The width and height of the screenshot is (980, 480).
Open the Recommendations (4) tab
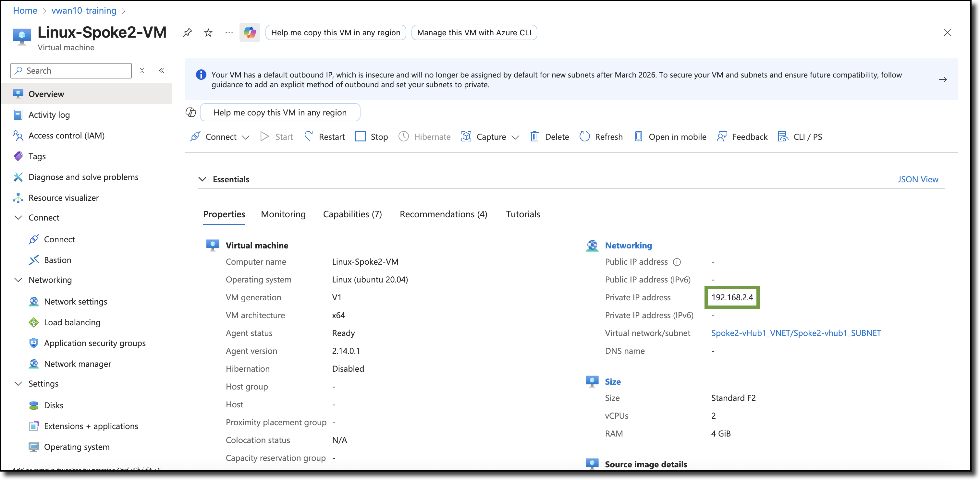pos(443,214)
